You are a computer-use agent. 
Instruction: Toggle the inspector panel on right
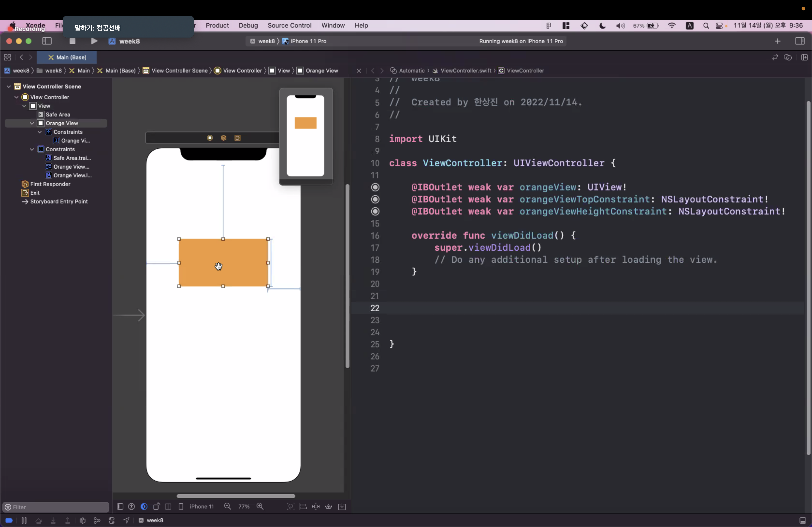pos(800,41)
